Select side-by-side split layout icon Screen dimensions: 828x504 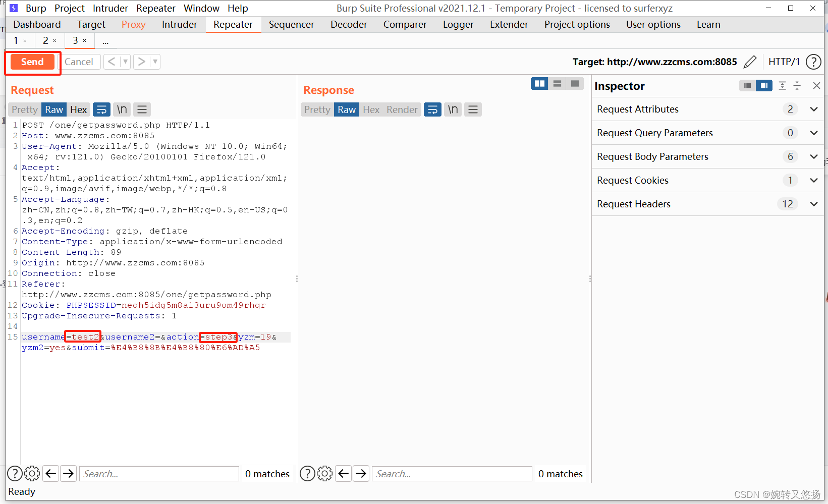(x=539, y=84)
